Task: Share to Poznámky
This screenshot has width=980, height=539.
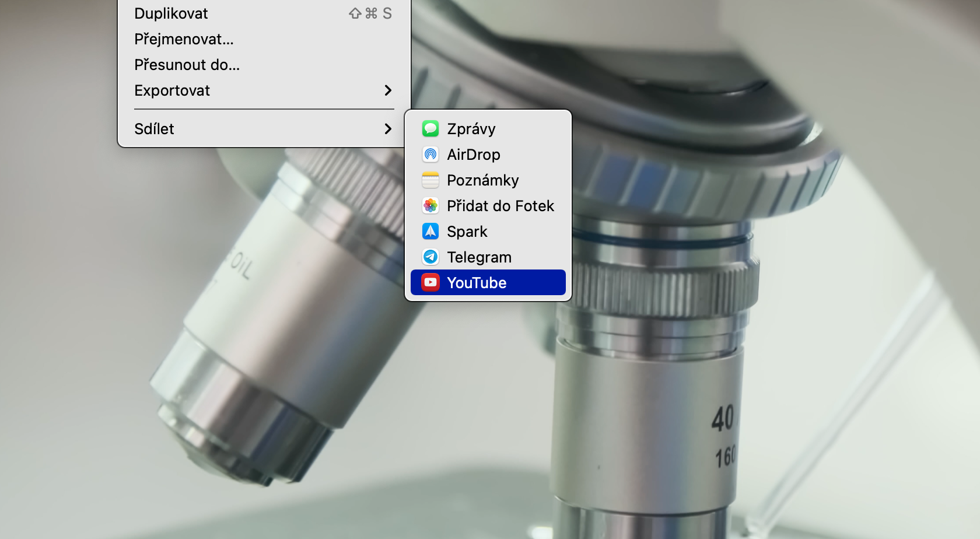Action: coord(488,180)
